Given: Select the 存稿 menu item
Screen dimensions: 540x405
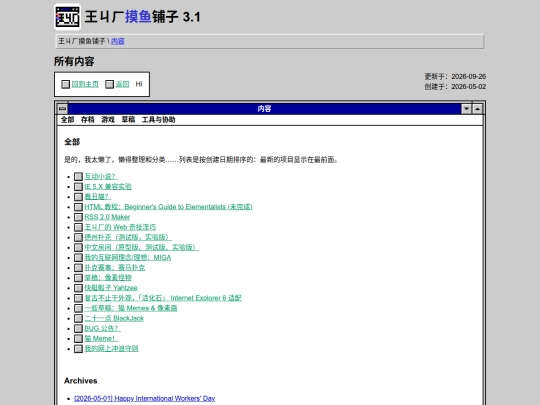Looking at the screenshot, I should point(87,120).
